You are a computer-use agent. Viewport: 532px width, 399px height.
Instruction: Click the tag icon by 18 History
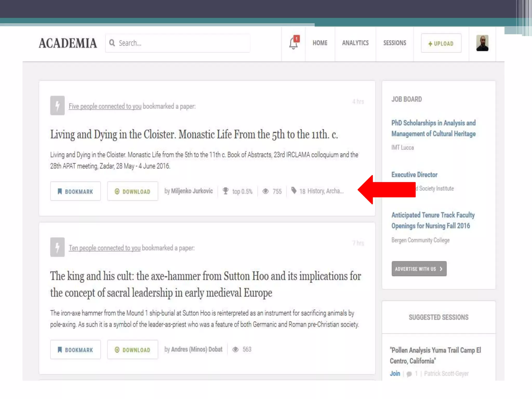[x=294, y=191]
